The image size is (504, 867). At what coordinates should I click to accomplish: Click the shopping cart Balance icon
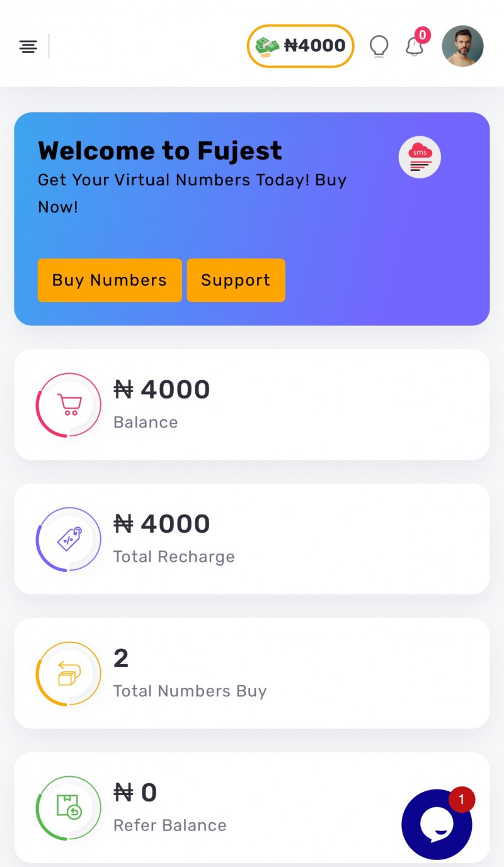[69, 405]
